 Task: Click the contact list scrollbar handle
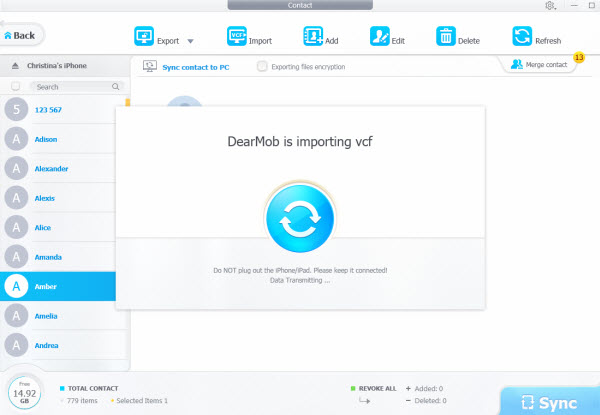(127, 102)
